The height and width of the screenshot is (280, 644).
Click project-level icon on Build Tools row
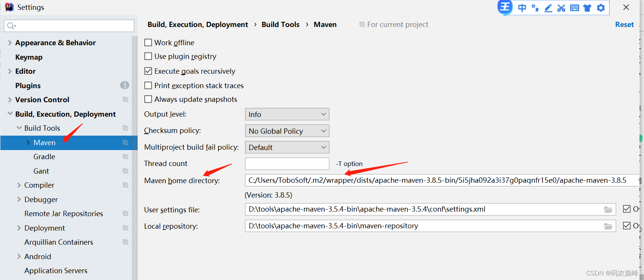click(x=125, y=128)
